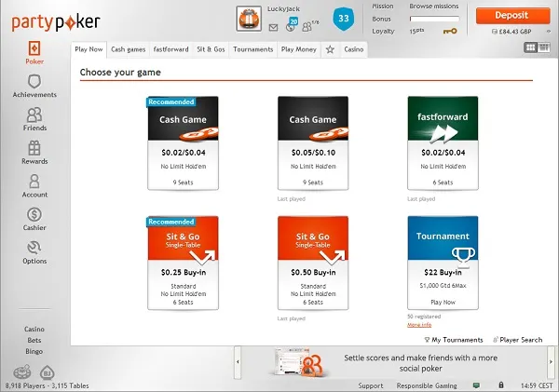Open the Tournaments tab
559x392 pixels.
tap(253, 49)
